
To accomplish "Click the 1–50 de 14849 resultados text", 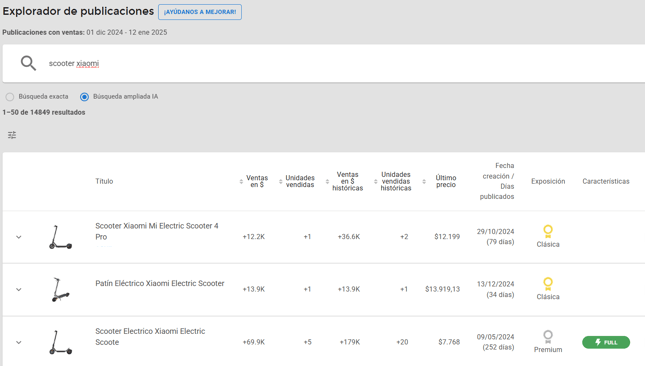I will [x=44, y=112].
